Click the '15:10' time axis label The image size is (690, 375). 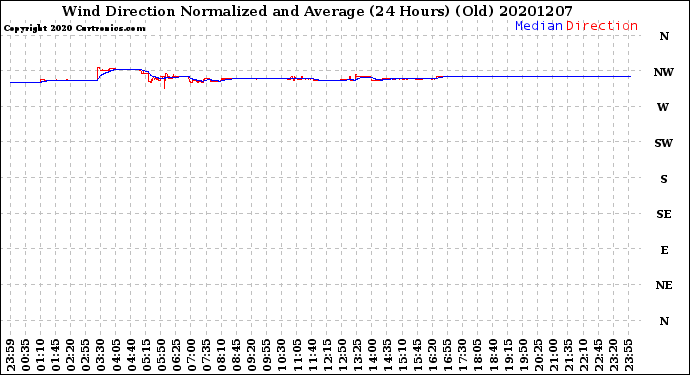pos(403,355)
